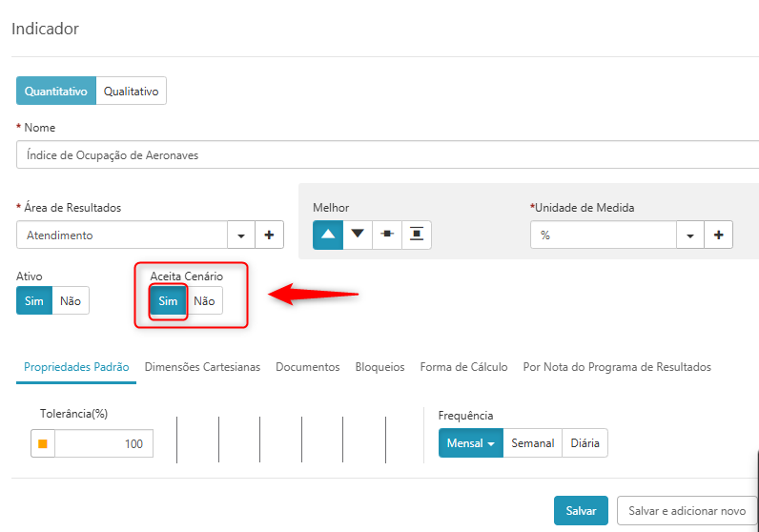This screenshot has height=532, width=759.
Task: Select the down-arrow 'lower is better' icon
Action: click(x=358, y=235)
